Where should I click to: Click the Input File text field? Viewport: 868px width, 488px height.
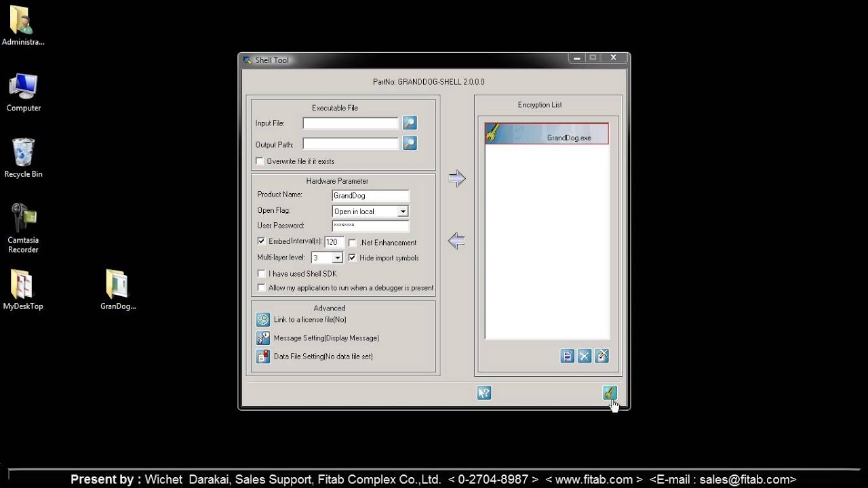[x=351, y=123]
